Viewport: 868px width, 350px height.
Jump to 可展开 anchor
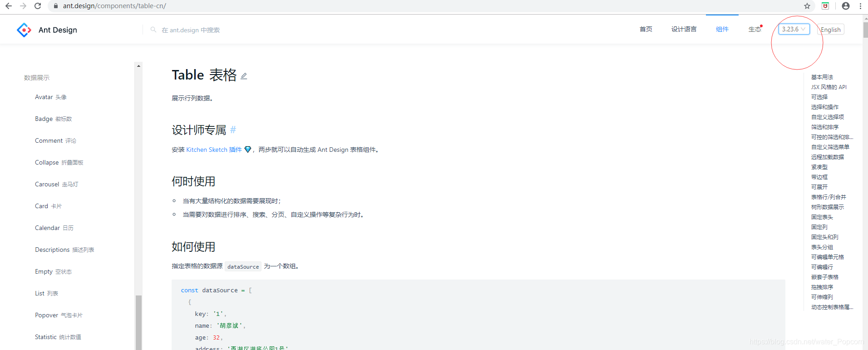point(819,187)
